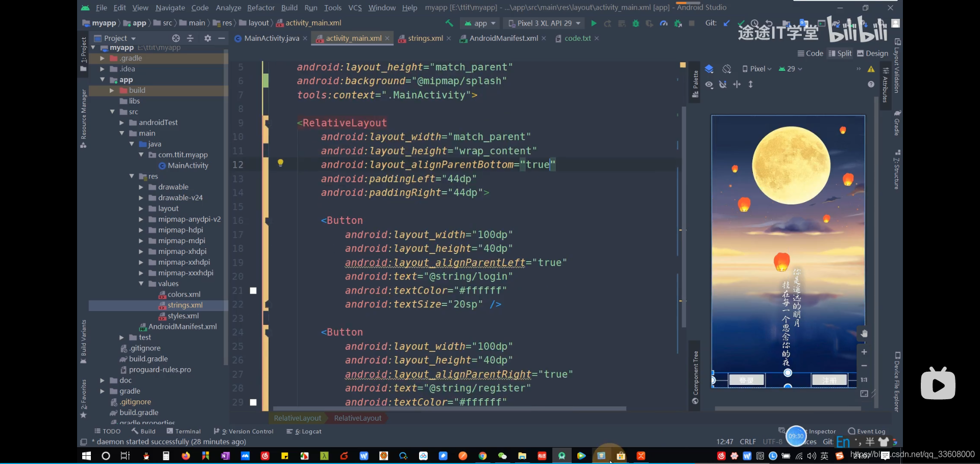Image resolution: width=980 pixels, height=464 pixels.
Task: Collapse the values folder
Action: [141, 283]
